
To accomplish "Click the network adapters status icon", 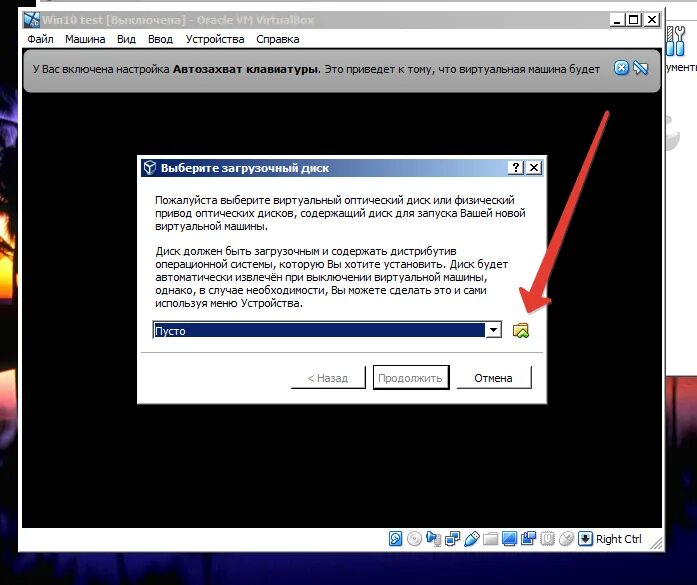I will 453,539.
